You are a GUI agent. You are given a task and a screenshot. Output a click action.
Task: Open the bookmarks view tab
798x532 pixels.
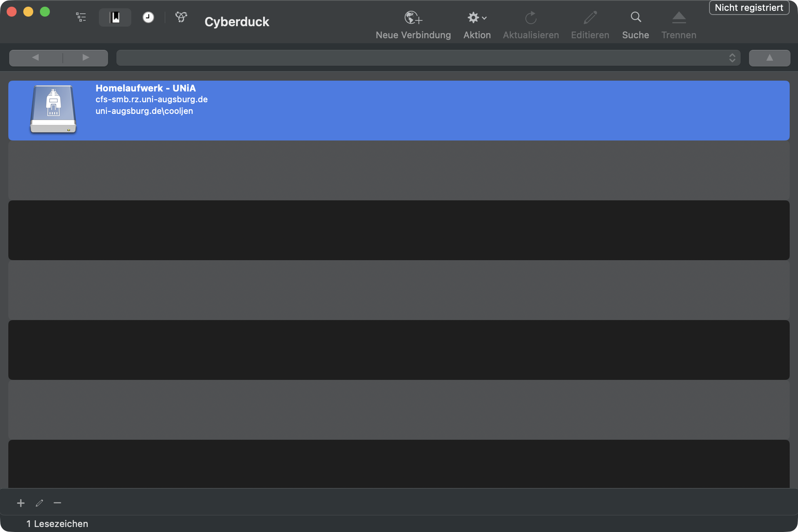point(115,17)
